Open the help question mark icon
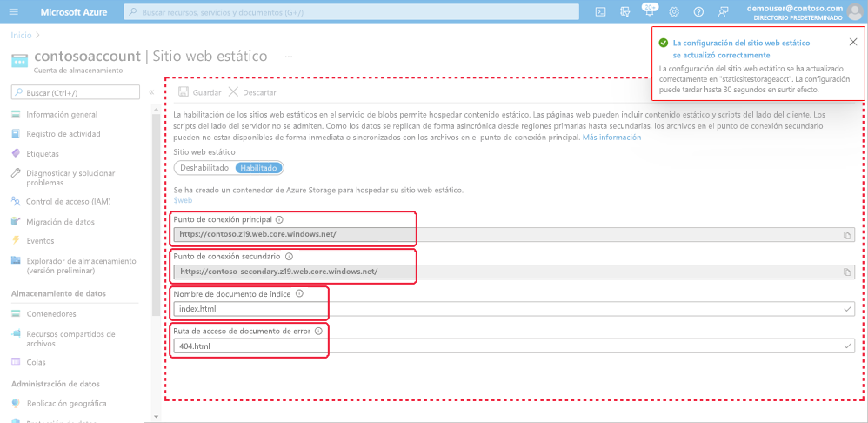This screenshot has width=868, height=423. [698, 11]
